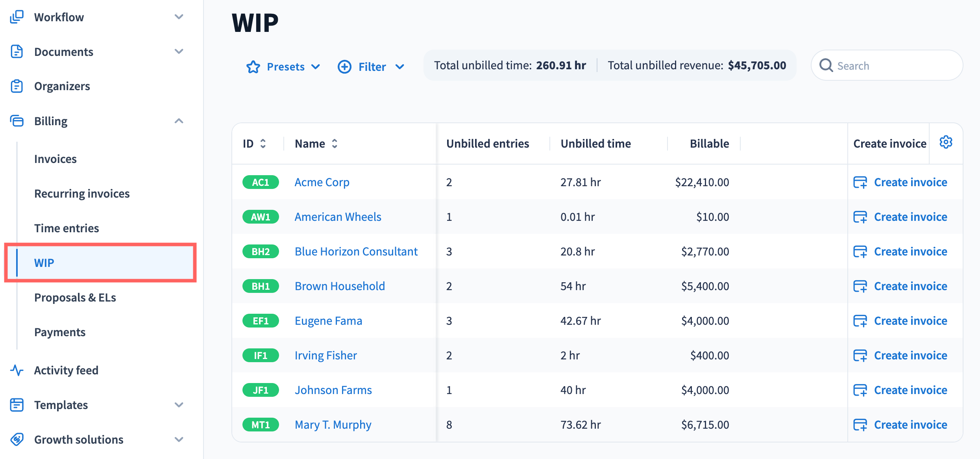Collapse the Billing section chevron
The width and height of the screenshot is (980, 459).
[x=179, y=121]
